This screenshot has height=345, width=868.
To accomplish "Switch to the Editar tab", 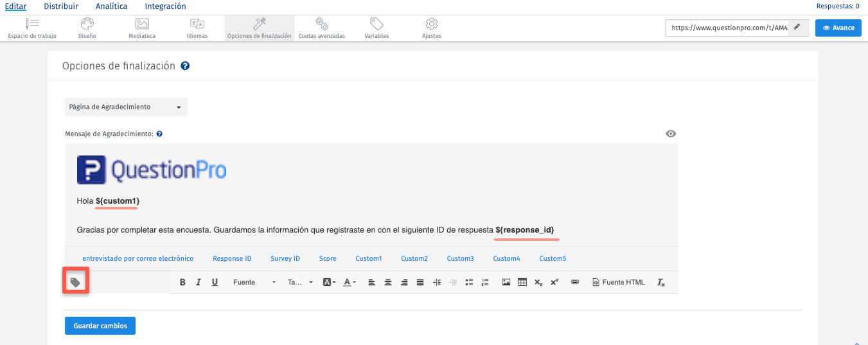I will click(15, 6).
